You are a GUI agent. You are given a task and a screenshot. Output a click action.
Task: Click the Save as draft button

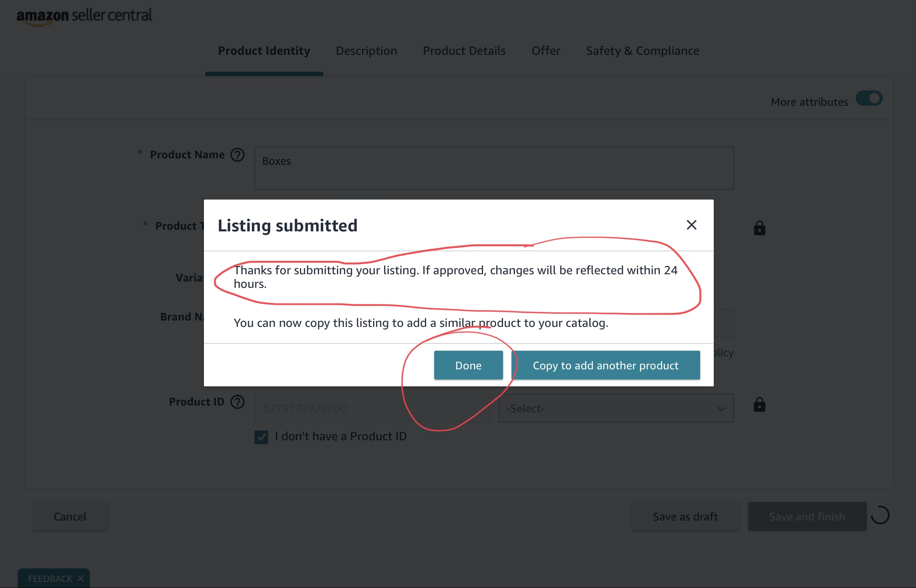685,516
